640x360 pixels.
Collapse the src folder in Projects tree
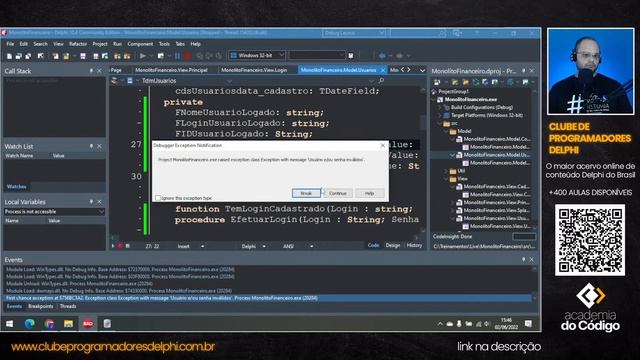(x=440, y=123)
